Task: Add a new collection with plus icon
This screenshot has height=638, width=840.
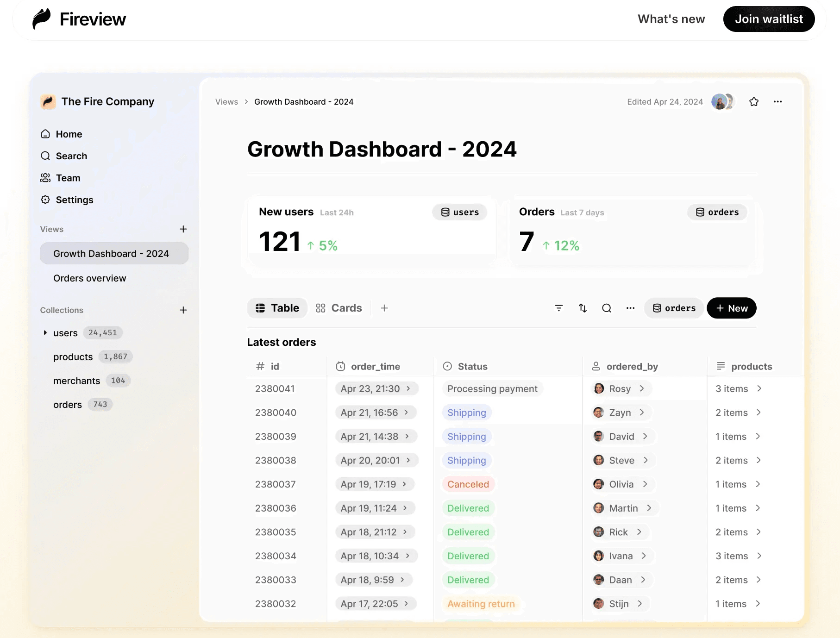Action: click(x=183, y=310)
